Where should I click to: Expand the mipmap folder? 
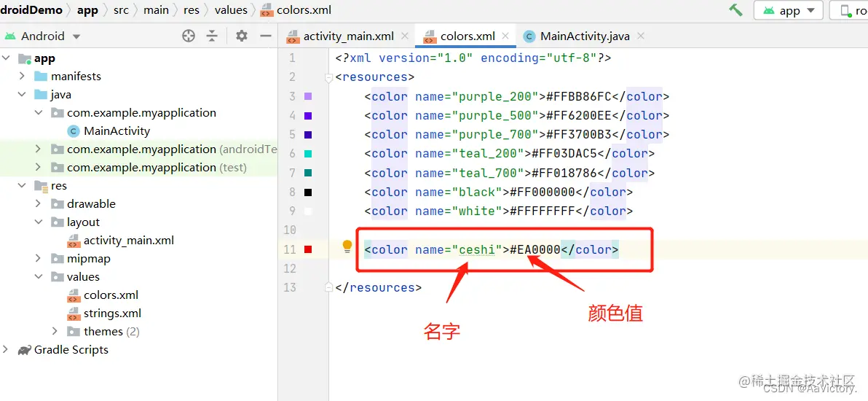pos(38,258)
